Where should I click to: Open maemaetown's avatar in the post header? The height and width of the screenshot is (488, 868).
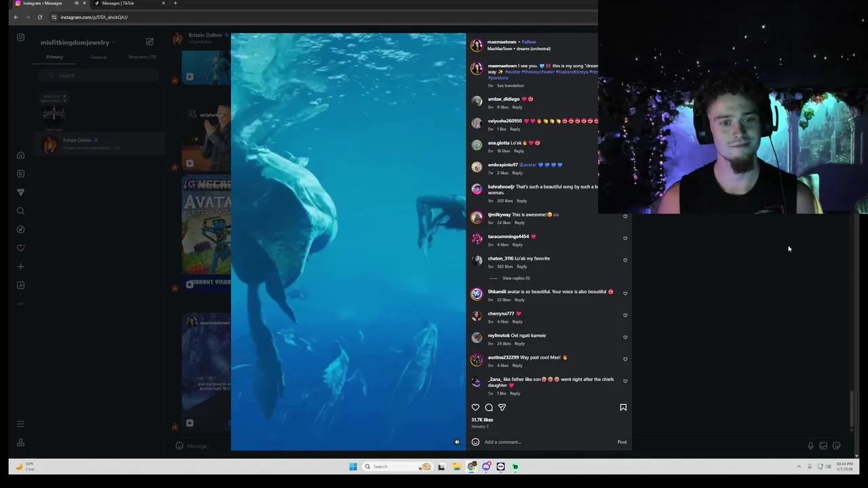click(x=477, y=45)
